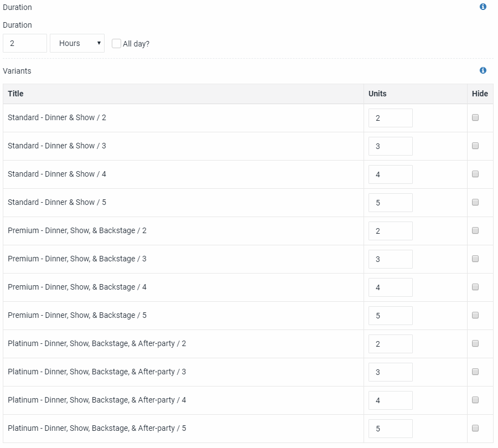Edit units for Premium Backstage / 4
498x448 pixels.
pyautogui.click(x=390, y=287)
